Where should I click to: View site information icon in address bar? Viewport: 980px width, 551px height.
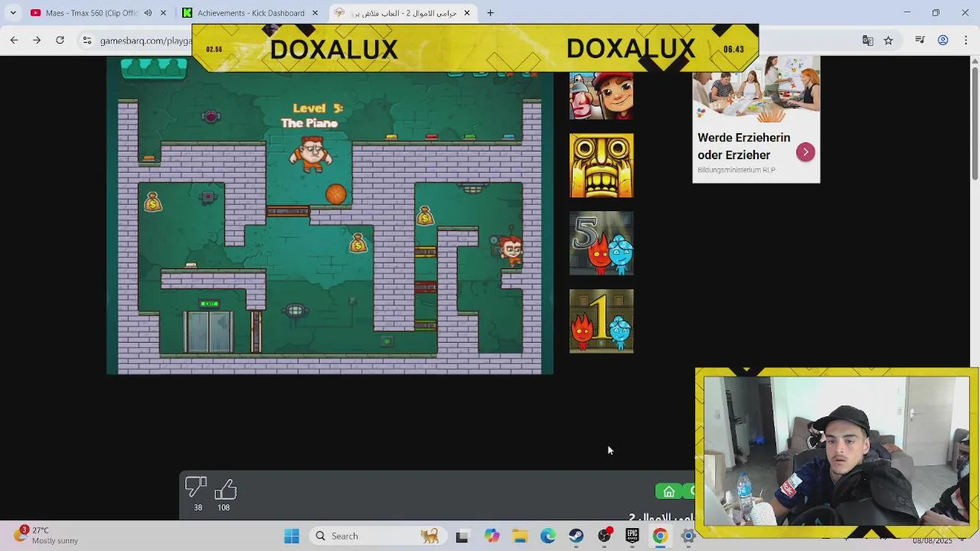[x=87, y=41]
